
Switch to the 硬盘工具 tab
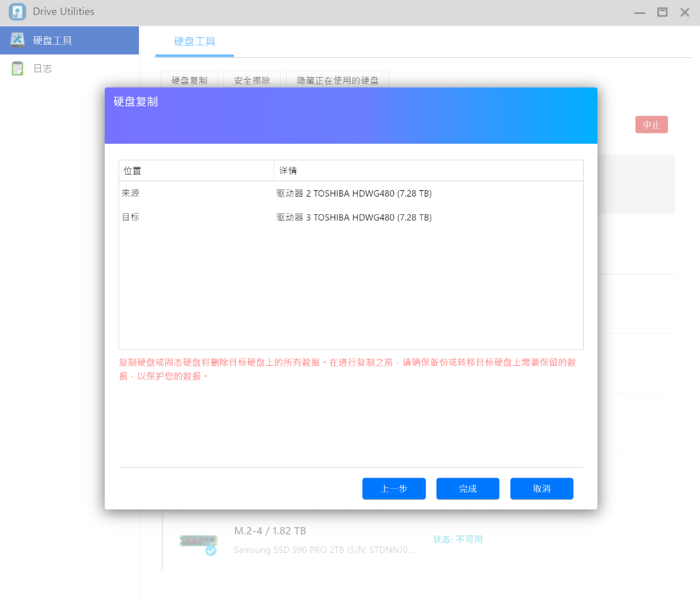pyautogui.click(x=195, y=41)
